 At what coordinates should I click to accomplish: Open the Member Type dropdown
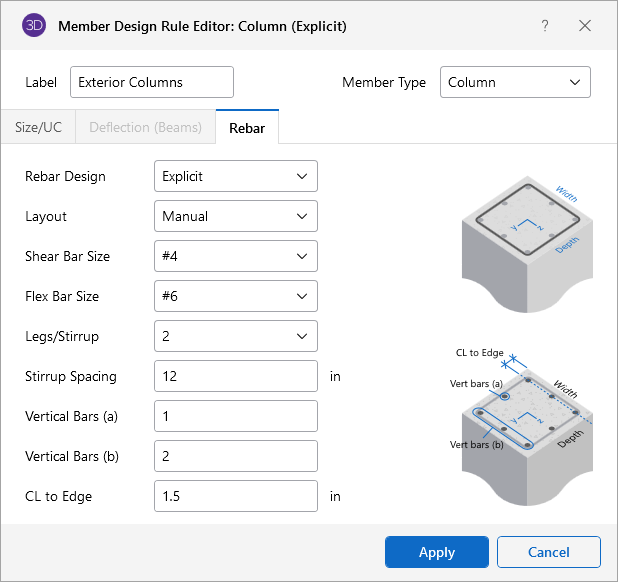tap(515, 82)
